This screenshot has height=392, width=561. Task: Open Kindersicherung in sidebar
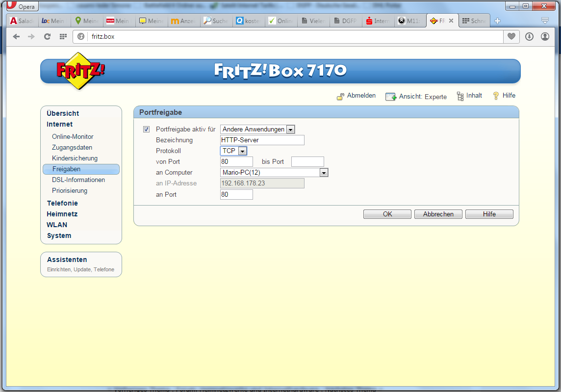pos(75,158)
